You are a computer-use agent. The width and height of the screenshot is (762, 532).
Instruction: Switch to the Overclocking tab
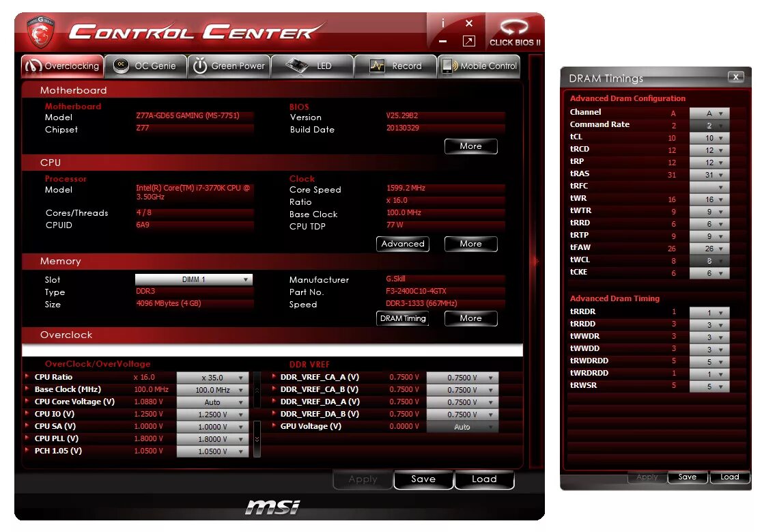coord(62,66)
